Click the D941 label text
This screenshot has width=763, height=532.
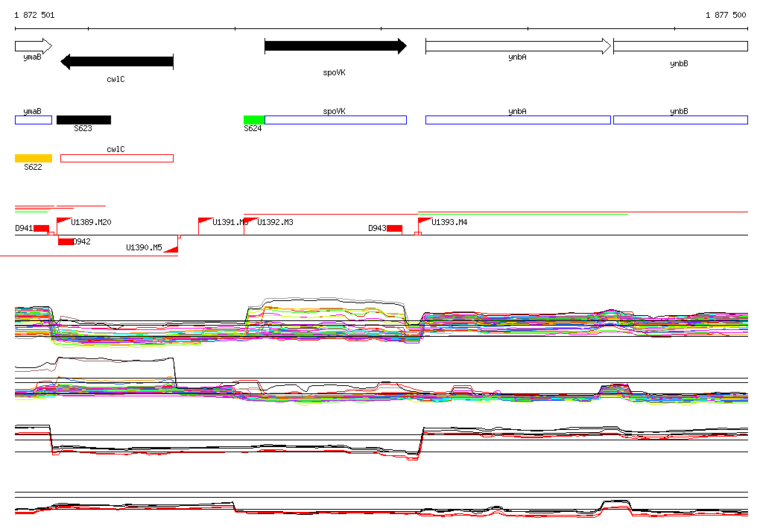[24, 228]
